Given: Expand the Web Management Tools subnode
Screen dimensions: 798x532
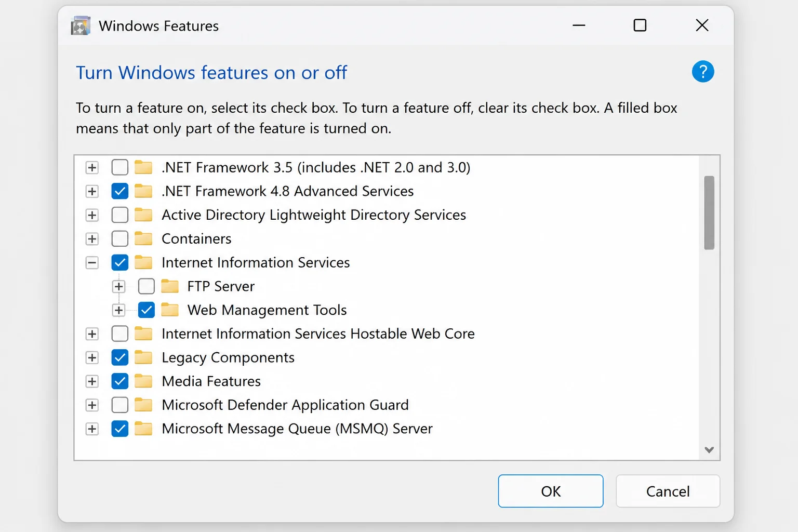Looking at the screenshot, I should pyautogui.click(x=118, y=310).
